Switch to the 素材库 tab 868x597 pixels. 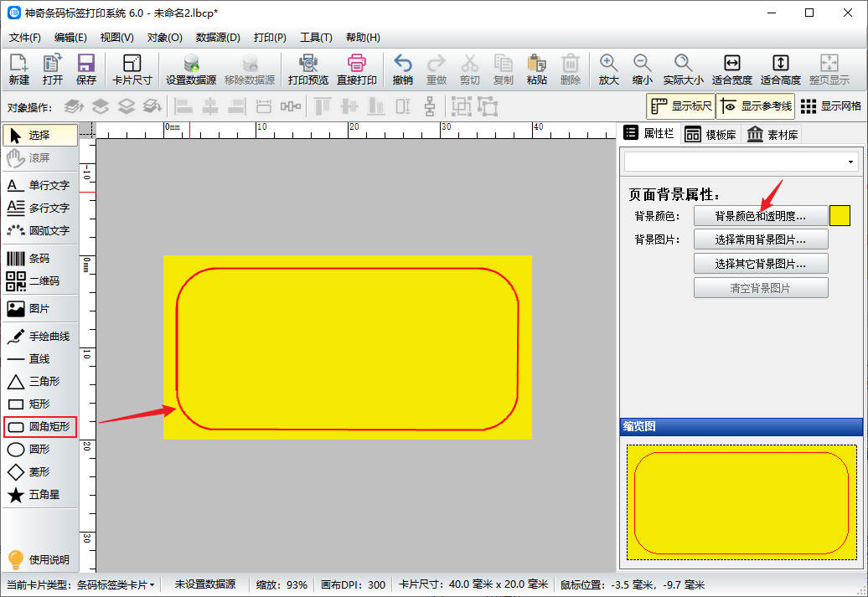coord(772,135)
